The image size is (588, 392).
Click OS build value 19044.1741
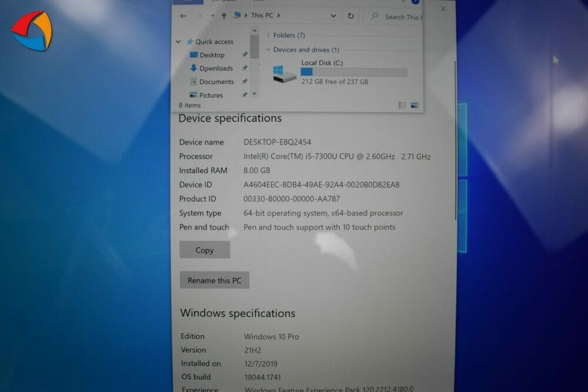(x=262, y=377)
